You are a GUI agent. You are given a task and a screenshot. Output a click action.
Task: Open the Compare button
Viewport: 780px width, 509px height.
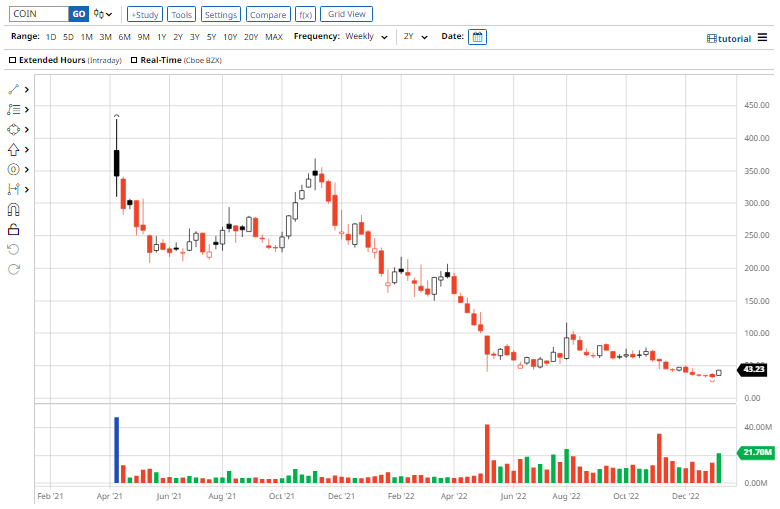268,14
